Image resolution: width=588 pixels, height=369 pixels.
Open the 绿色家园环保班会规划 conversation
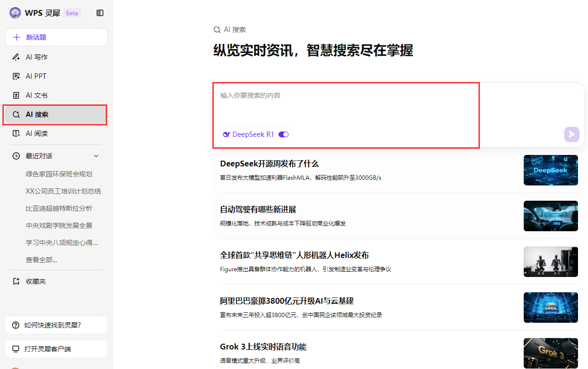point(59,174)
